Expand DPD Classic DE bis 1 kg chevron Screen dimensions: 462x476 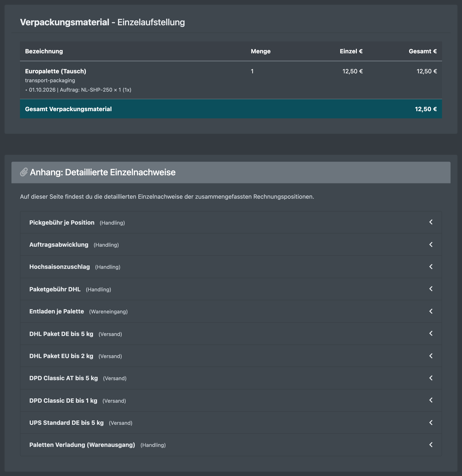(431, 400)
